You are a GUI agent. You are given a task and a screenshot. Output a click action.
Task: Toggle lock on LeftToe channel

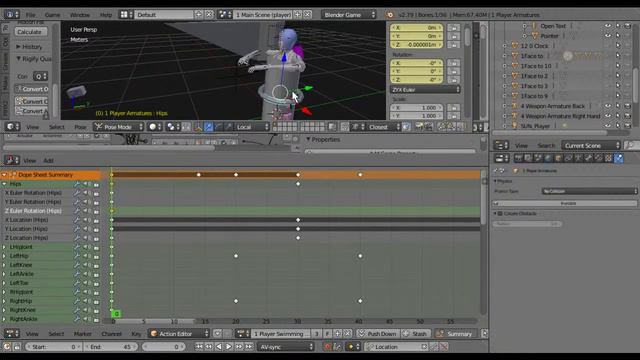click(x=96, y=283)
